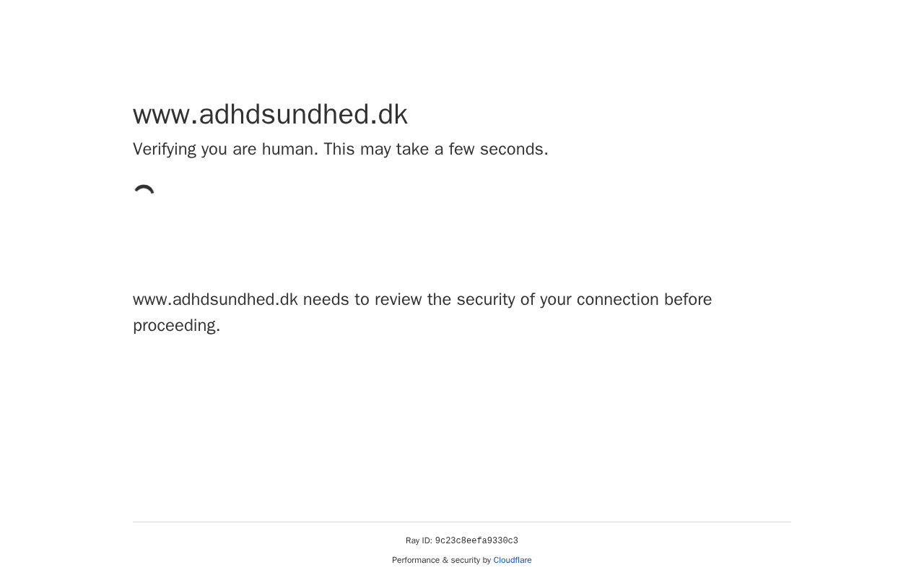
Task: Click the Ray ID value 9c23c8eefa9330c3
Action: pyautogui.click(x=476, y=541)
